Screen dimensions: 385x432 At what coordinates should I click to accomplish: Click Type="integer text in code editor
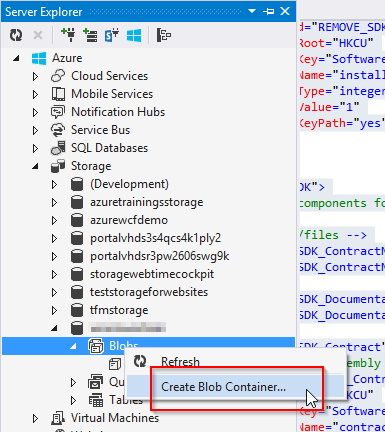pyautogui.click(x=341, y=91)
